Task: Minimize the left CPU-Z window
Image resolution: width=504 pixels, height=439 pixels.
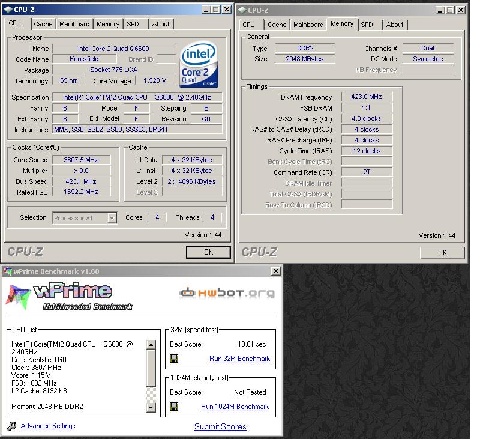Action: click(x=206, y=10)
